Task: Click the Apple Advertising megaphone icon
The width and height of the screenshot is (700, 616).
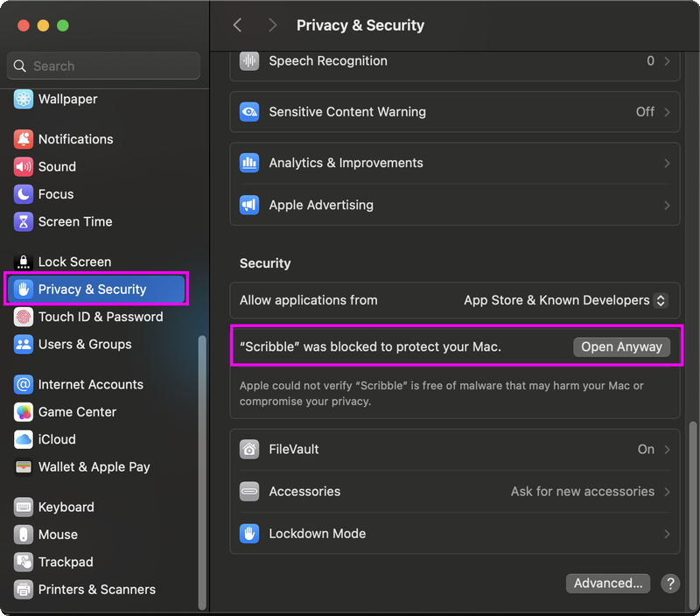Action: [x=249, y=206]
